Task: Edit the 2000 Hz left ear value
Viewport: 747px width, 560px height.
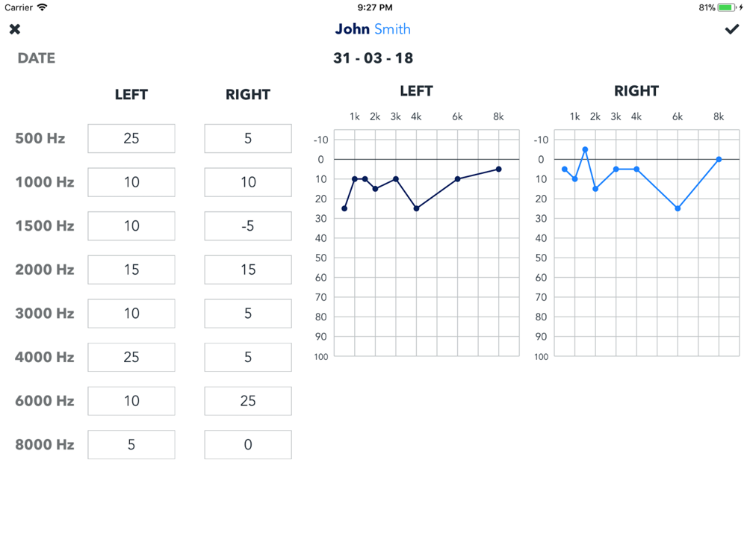Action: pos(131,270)
